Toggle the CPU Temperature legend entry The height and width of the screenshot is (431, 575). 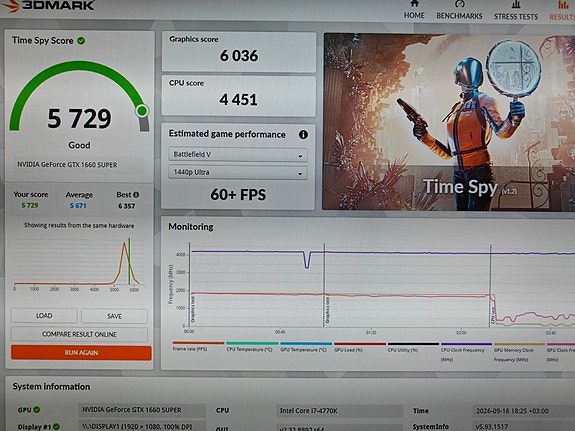(252, 347)
